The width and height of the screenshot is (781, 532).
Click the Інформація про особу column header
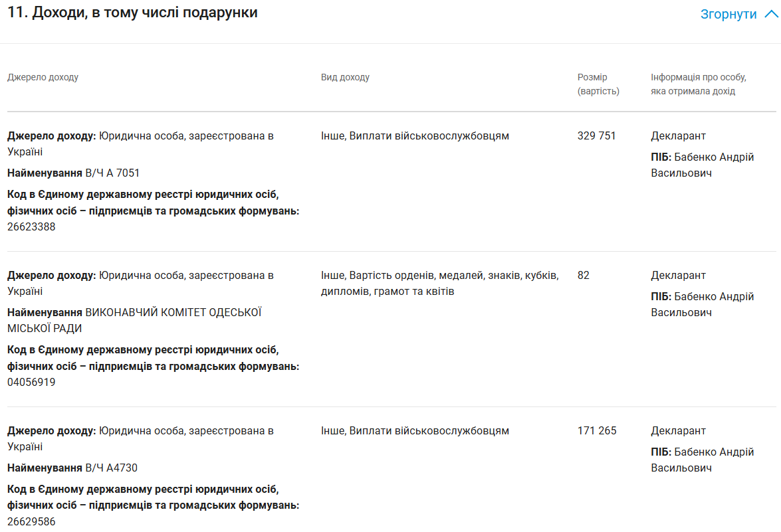698,84
